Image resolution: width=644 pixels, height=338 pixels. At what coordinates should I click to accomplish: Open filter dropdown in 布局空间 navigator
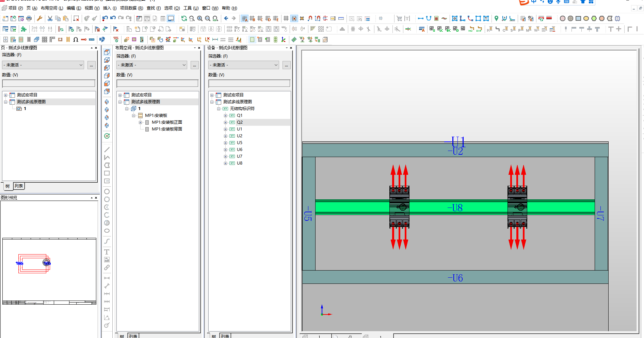click(x=184, y=65)
